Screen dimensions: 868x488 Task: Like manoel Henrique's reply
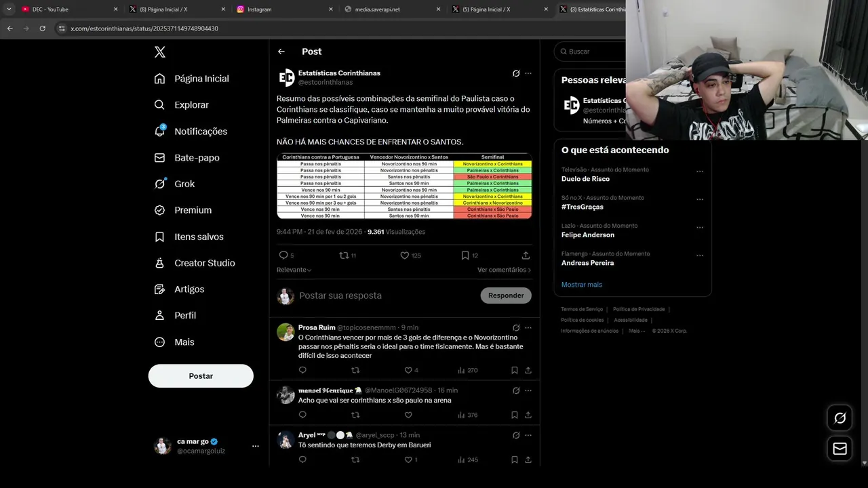coord(408,415)
